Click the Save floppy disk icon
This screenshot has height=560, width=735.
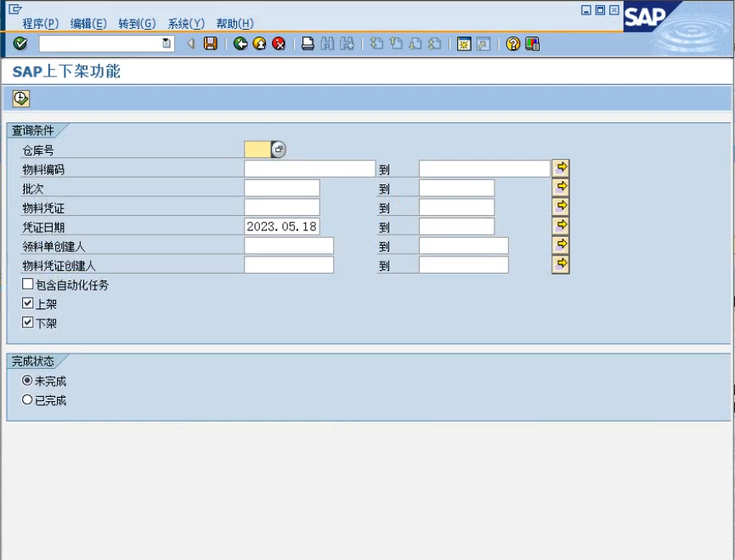click(211, 43)
